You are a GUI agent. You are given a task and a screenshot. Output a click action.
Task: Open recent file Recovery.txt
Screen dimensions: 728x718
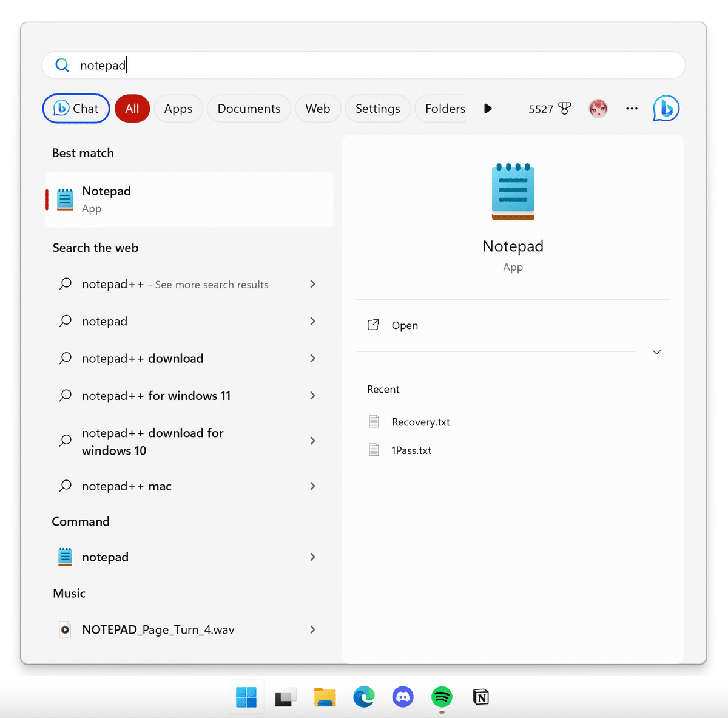(420, 422)
